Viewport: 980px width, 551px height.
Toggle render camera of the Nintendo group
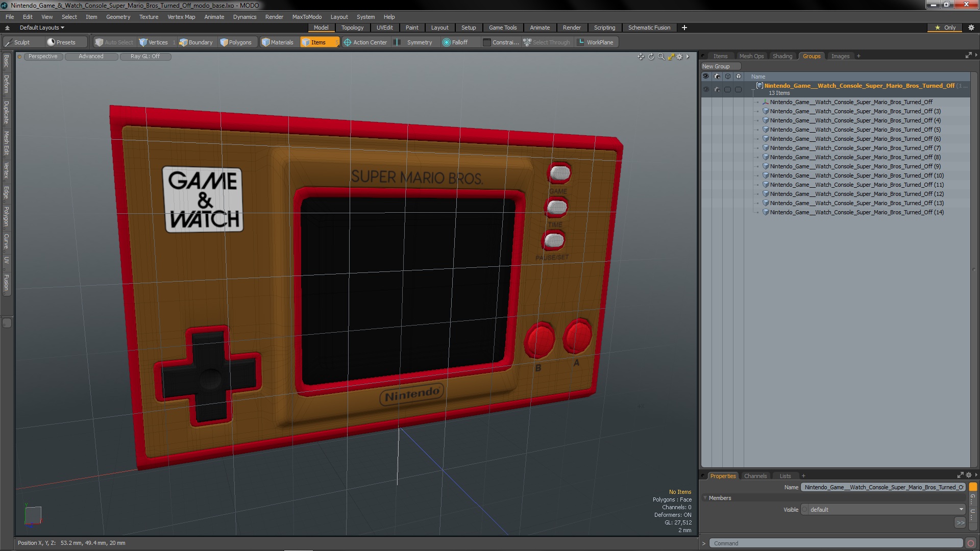point(717,89)
